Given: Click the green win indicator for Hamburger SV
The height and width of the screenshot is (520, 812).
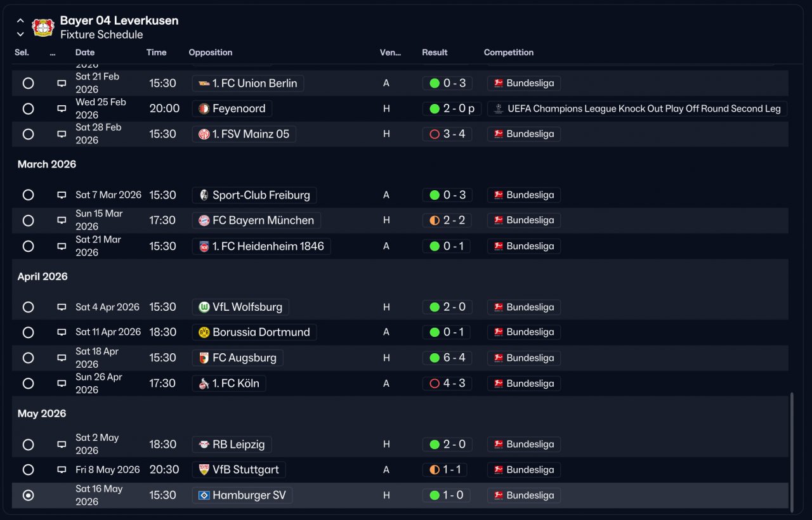Looking at the screenshot, I should [x=435, y=495].
